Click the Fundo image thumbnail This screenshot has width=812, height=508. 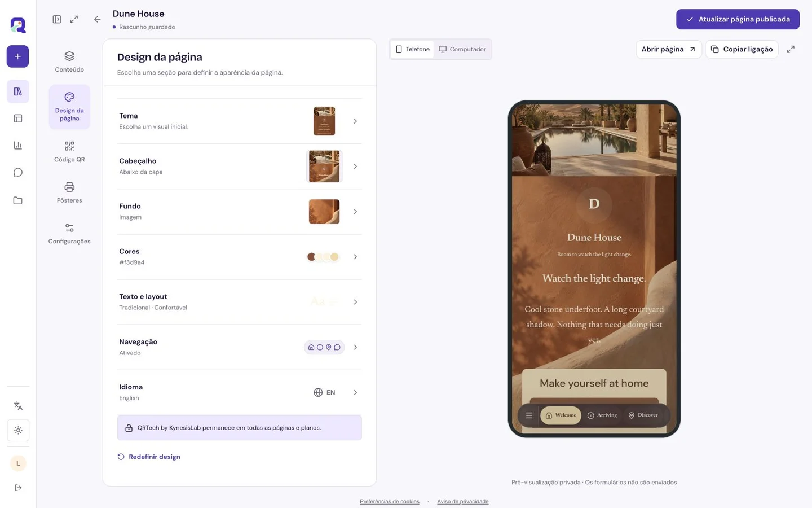(324, 212)
